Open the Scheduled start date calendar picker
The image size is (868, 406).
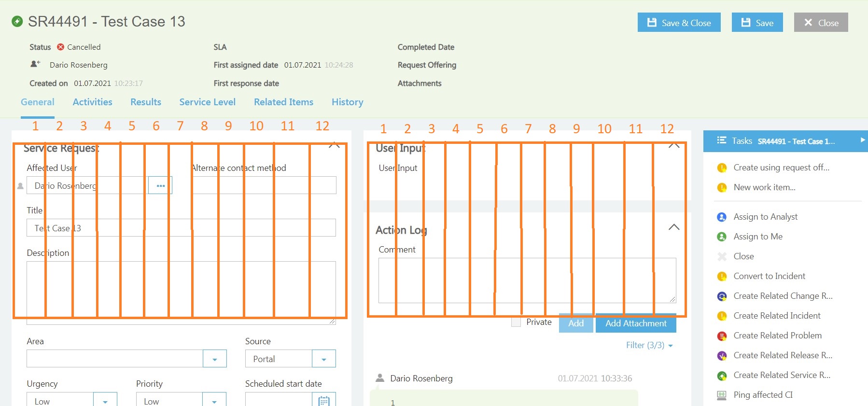324,400
